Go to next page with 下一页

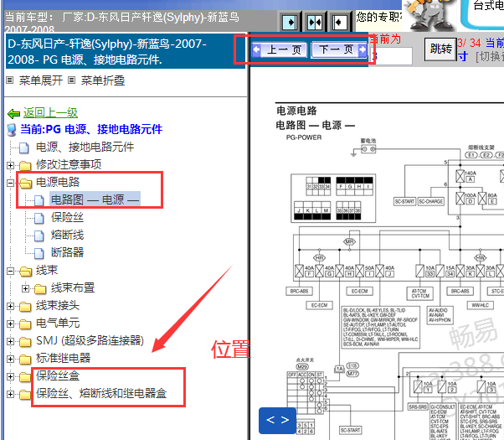(339, 50)
